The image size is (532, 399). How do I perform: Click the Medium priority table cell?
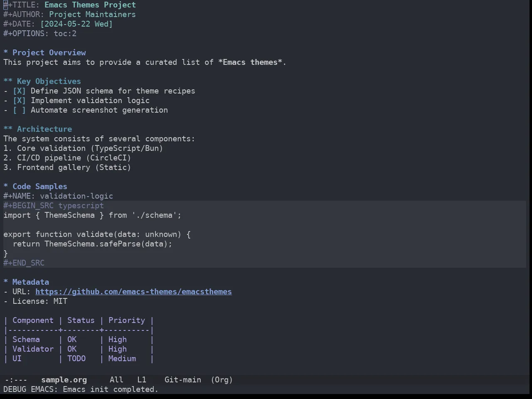tap(122, 359)
